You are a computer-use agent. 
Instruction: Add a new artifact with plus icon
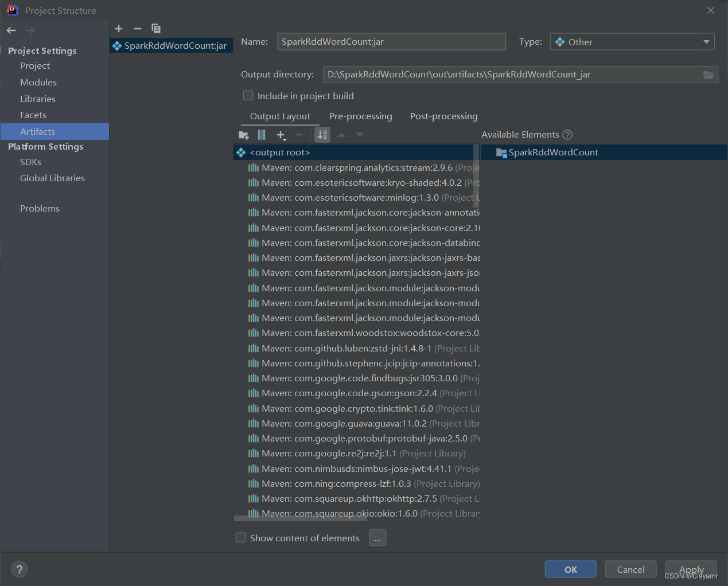[x=119, y=29]
